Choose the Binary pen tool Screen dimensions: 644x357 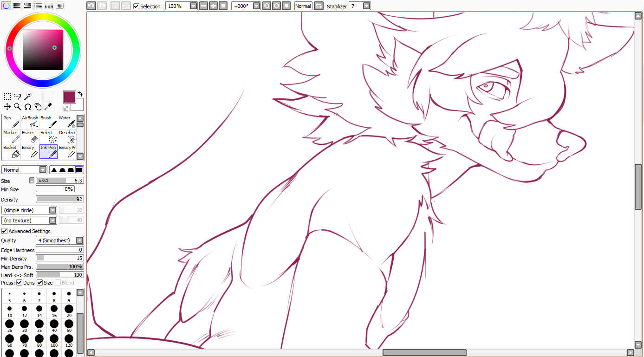click(x=30, y=151)
